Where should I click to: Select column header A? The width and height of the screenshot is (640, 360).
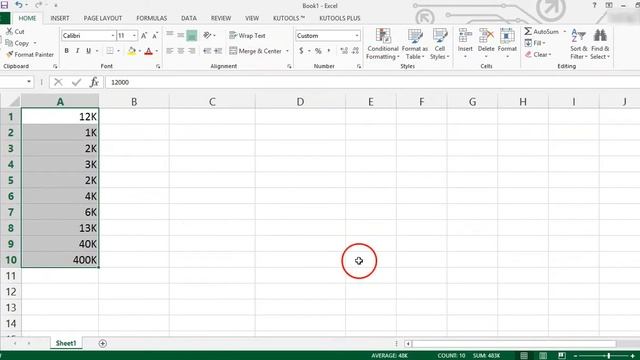coord(60,102)
